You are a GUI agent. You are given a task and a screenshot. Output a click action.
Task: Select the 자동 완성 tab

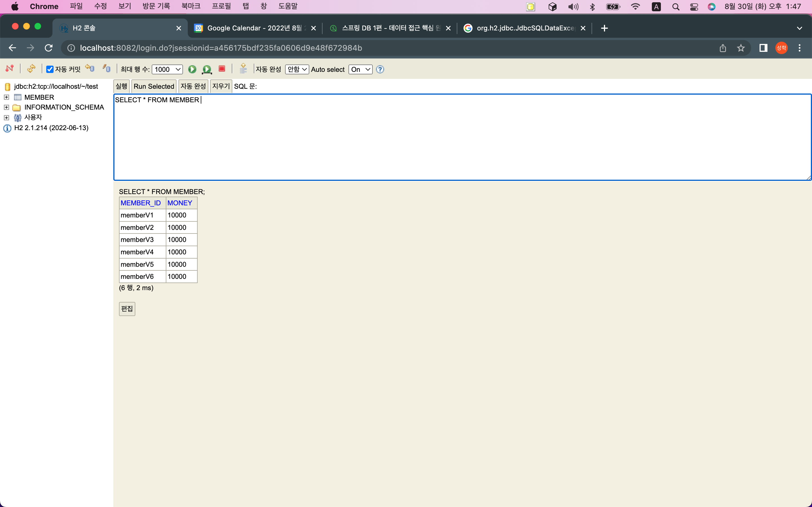(193, 86)
